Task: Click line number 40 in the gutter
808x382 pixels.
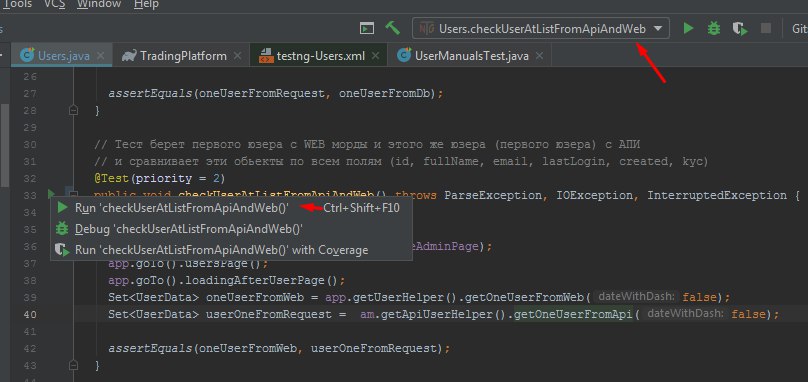Action: click(x=30, y=314)
